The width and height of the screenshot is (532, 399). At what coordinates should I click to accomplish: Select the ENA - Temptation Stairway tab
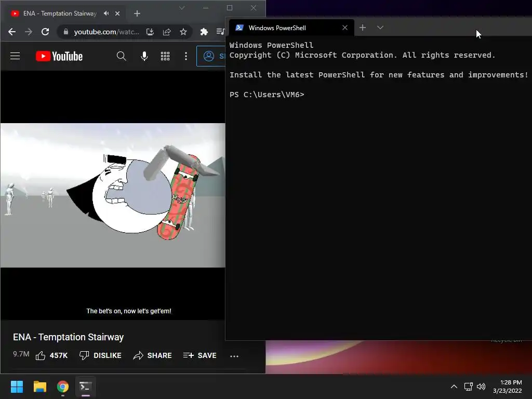60,14
